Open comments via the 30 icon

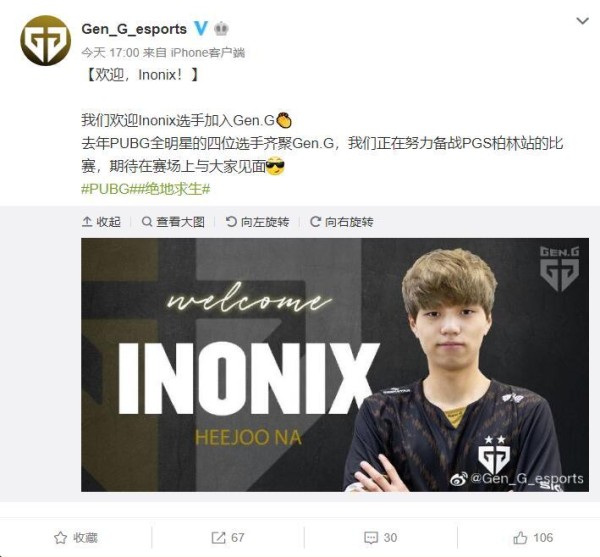(380, 537)
